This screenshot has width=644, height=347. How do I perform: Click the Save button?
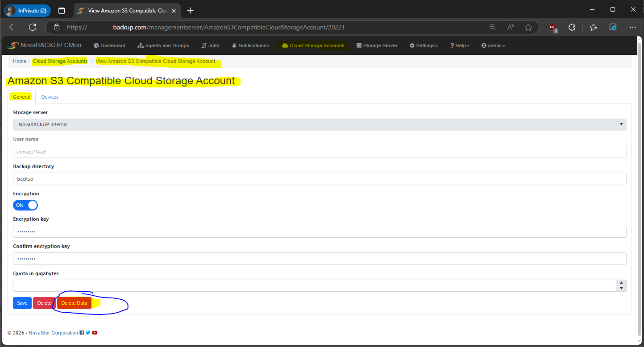22,303
